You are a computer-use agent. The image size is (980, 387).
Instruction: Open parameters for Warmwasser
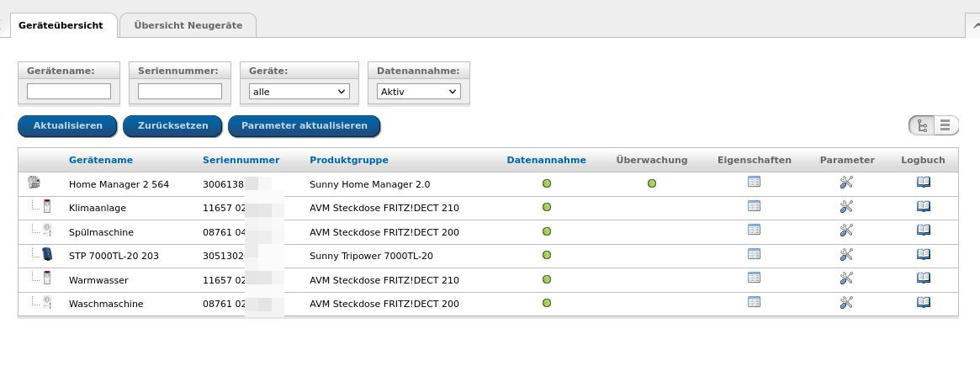(x=846, y=278)
